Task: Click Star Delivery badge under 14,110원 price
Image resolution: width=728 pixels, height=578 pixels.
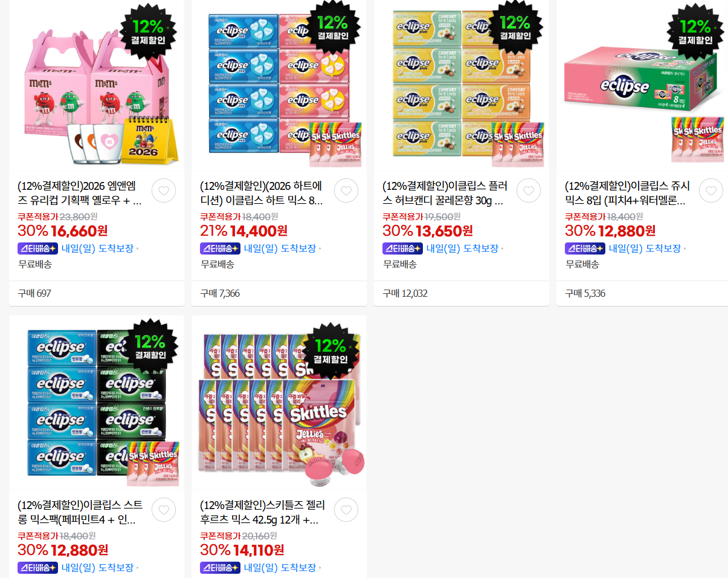Action: [221, 568]
